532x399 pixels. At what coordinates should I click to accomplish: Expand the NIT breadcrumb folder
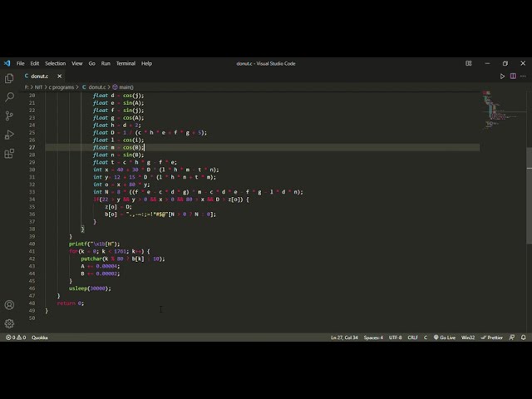click(x=38, y=87)
